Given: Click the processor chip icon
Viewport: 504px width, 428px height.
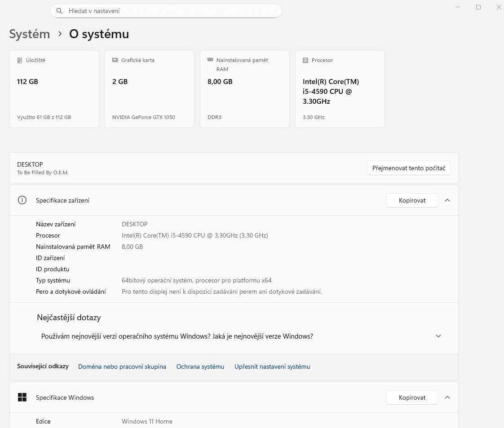Looking at the screenshot, I should click(x=305, y=60).
